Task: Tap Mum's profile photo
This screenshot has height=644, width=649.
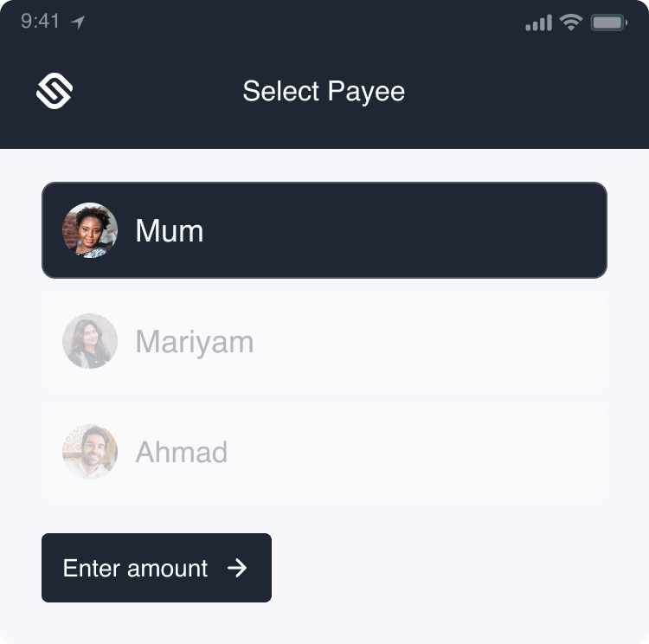Action: [x=90, y=230]
